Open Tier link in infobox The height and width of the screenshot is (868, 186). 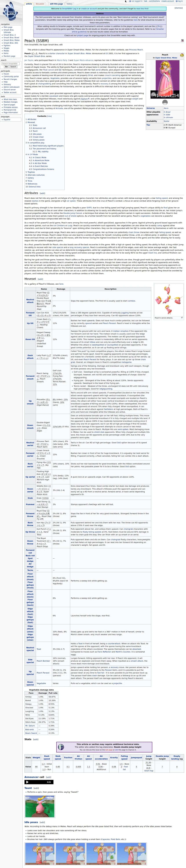pos(148,125)
